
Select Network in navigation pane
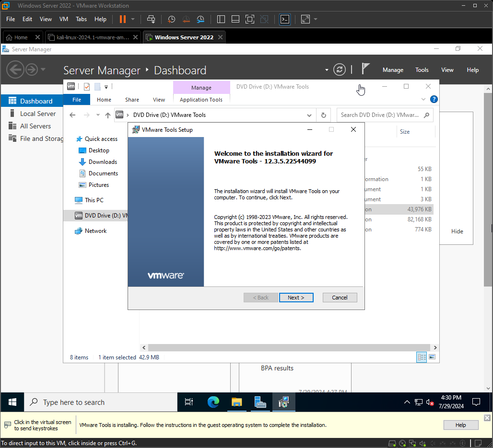(x=95, y=231)
